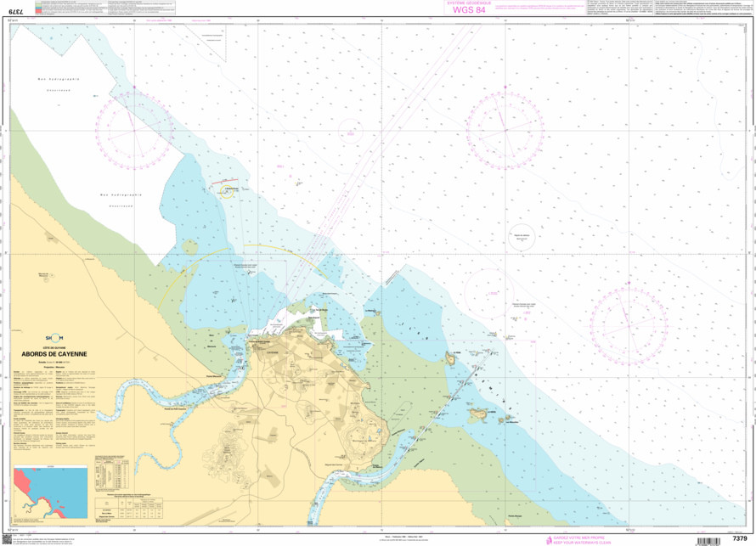This screenshot has width=756, height=546.
Task: Click the lower 'Non Hydrographié' label near the coast
Action: coord(121,195)
